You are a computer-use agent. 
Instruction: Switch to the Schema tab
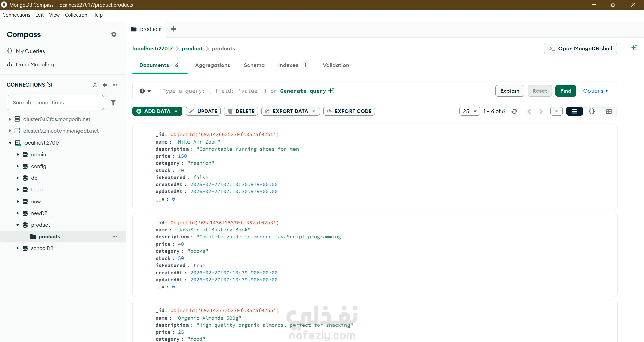coord(254,65)
